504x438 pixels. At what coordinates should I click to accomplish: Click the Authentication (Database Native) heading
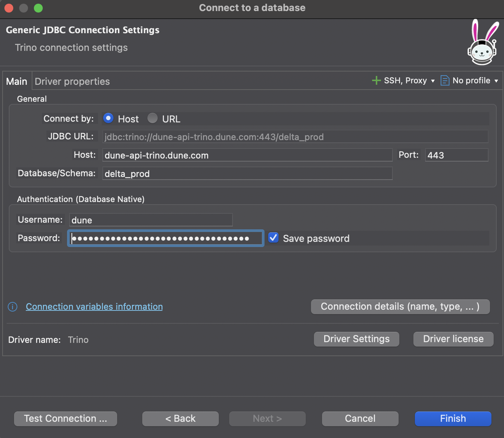pyautogui.click(x=81, y=199)
